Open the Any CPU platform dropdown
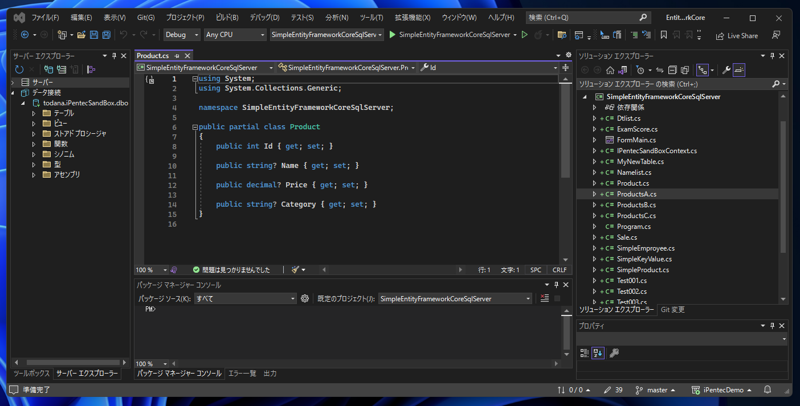Image resolution: width=800 pixels, height=406 pixels. [235, 35]
